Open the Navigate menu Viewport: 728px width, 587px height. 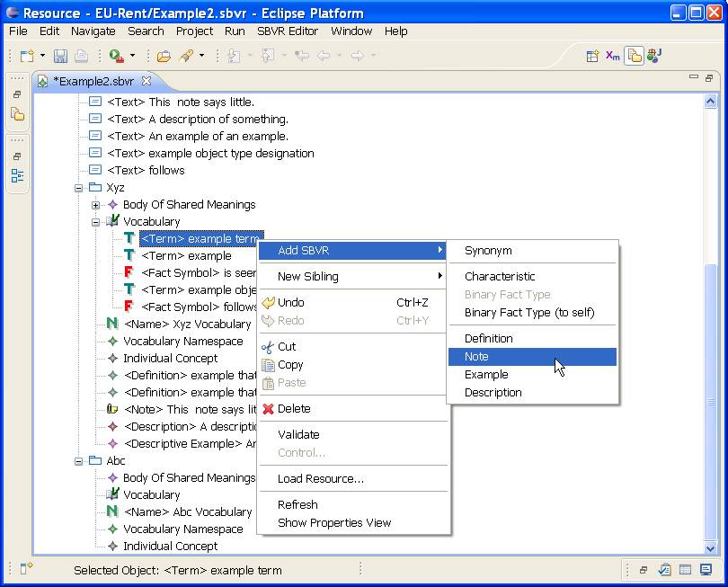93,31
